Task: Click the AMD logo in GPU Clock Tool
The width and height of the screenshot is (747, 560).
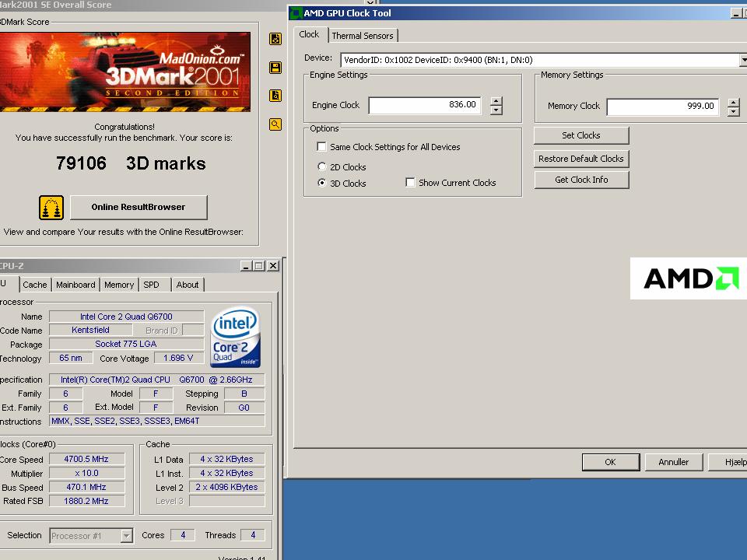Action: pos(689,278)
